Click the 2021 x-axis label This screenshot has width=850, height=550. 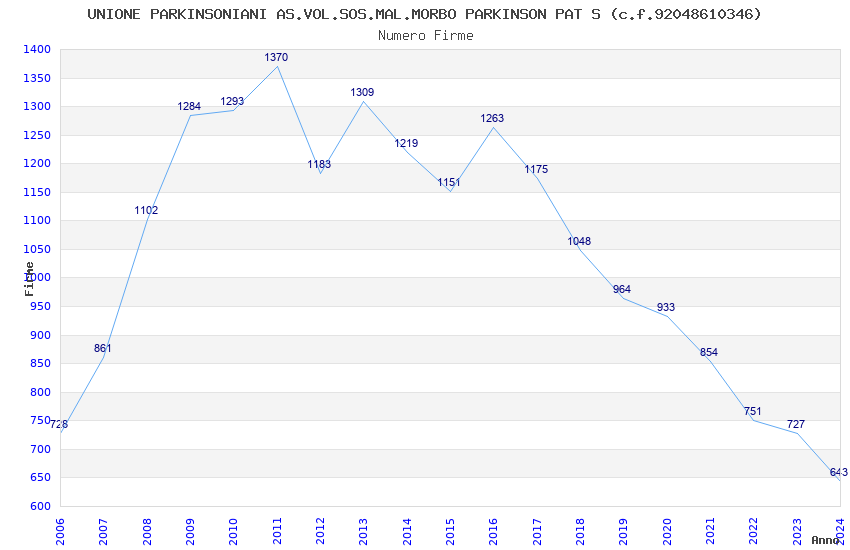[x=710, y=532]
